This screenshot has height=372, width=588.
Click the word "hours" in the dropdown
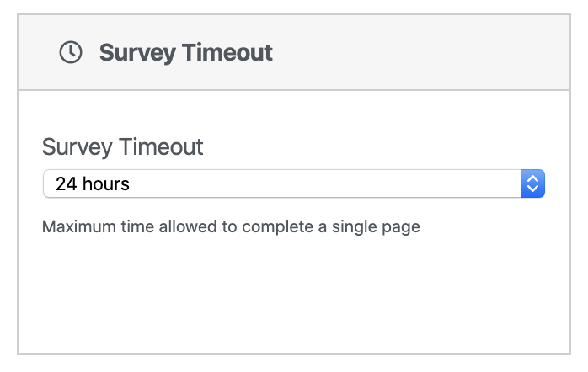tap(106, 183)
